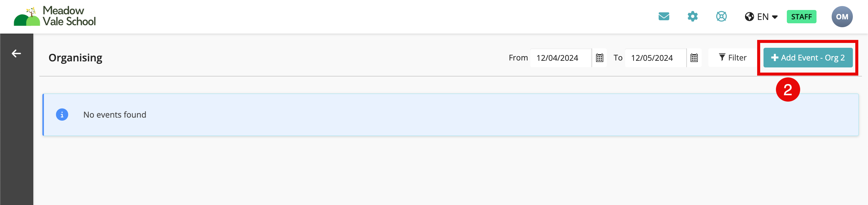Click the No events found notice
The width and height of the screenshot is (868, 205).
[450, 115]
